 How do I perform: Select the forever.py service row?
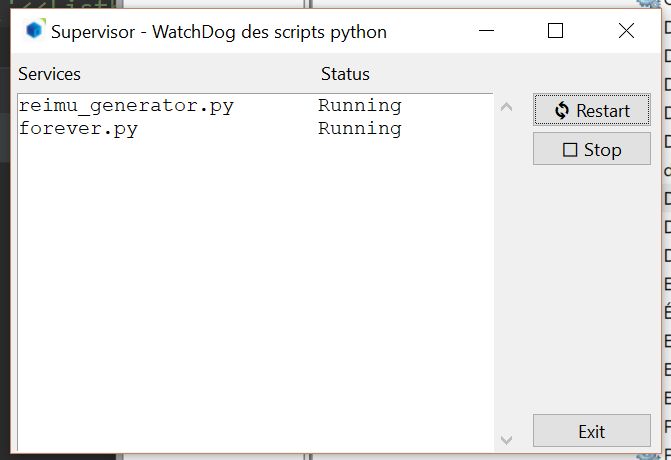[x=78, y=129]
